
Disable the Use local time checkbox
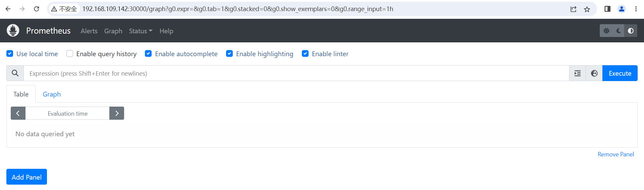click(x=10, y=54)
